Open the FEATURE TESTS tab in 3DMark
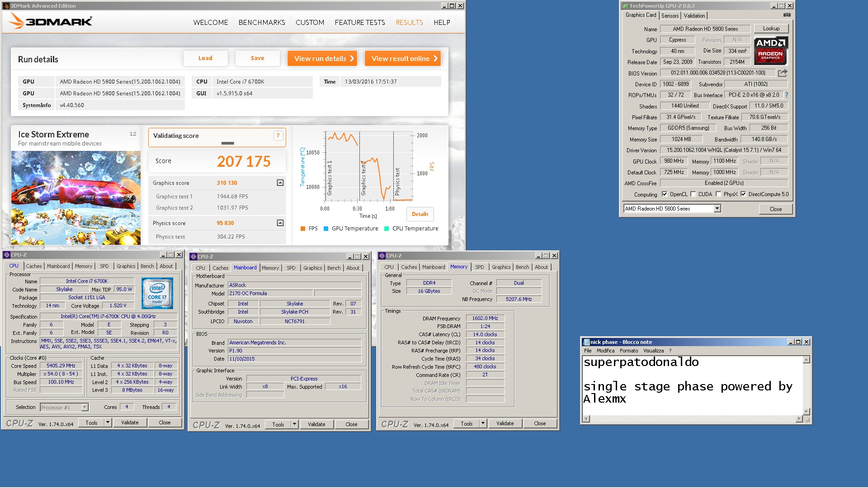The height and width of the screenshot is (488, 868). click(360, 22)
